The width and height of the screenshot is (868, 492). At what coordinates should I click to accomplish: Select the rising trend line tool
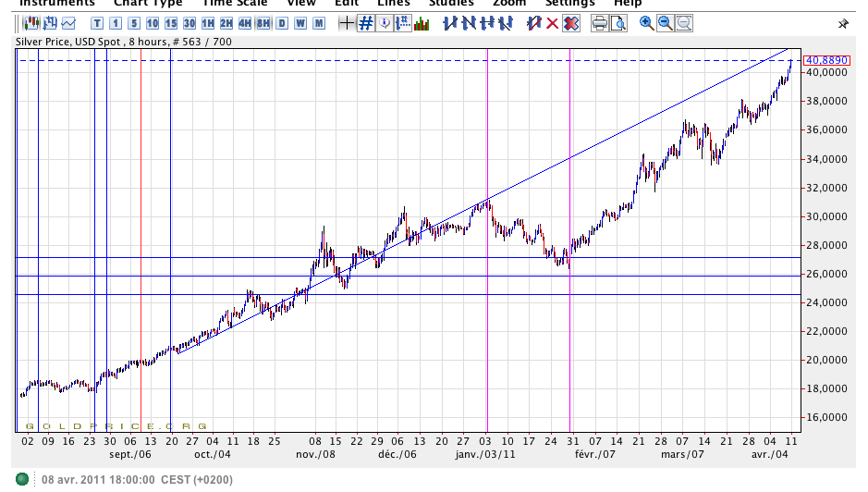pos(450,23)
